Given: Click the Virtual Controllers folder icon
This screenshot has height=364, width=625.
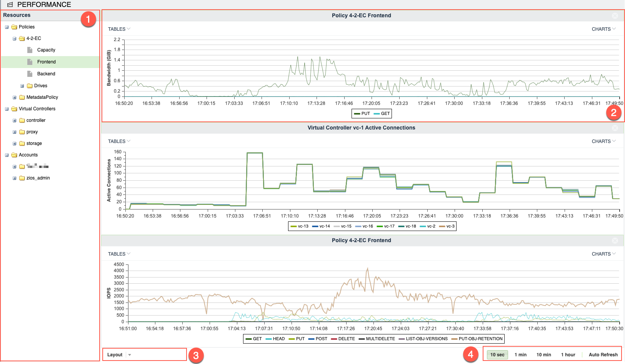Looking at the screenshot, I should point(14,109).
